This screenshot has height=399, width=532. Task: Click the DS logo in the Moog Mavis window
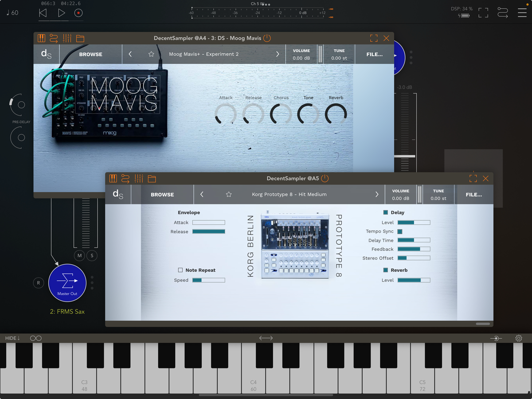point(47,54)
